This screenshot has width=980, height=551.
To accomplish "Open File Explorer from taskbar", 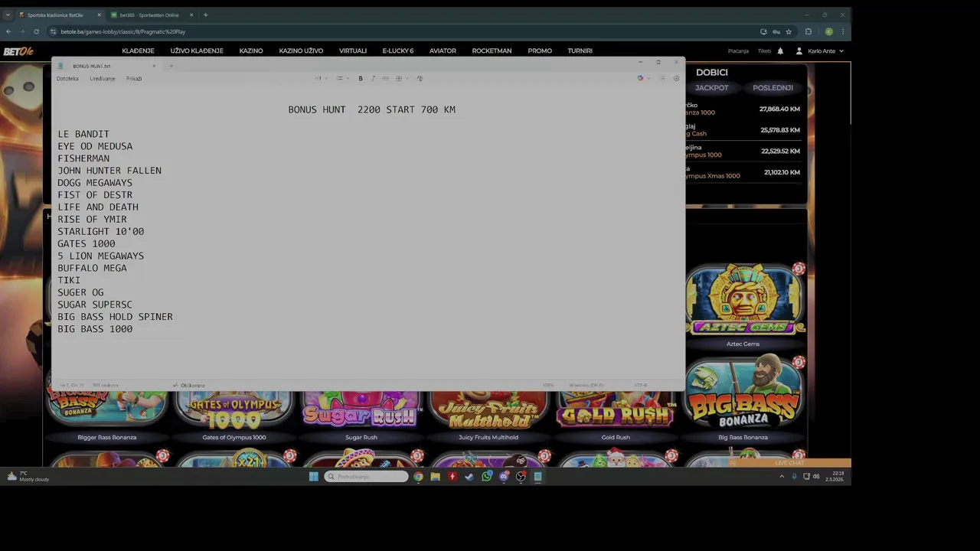I will [435, 476].
